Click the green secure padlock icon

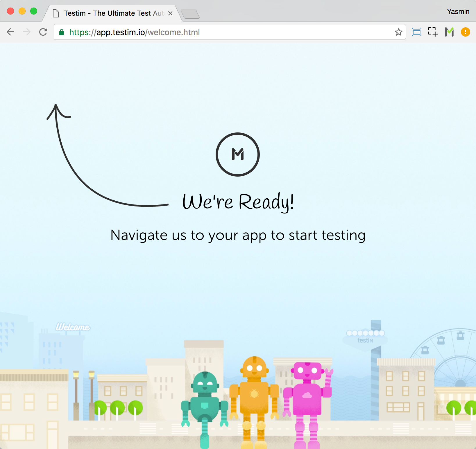click(x=62, y=32)
